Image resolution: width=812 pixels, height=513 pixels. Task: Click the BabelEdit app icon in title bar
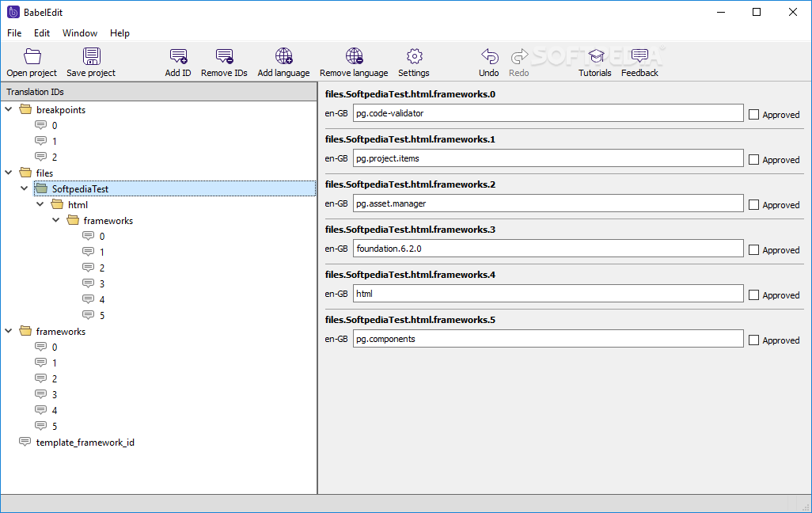coord(13,12)
